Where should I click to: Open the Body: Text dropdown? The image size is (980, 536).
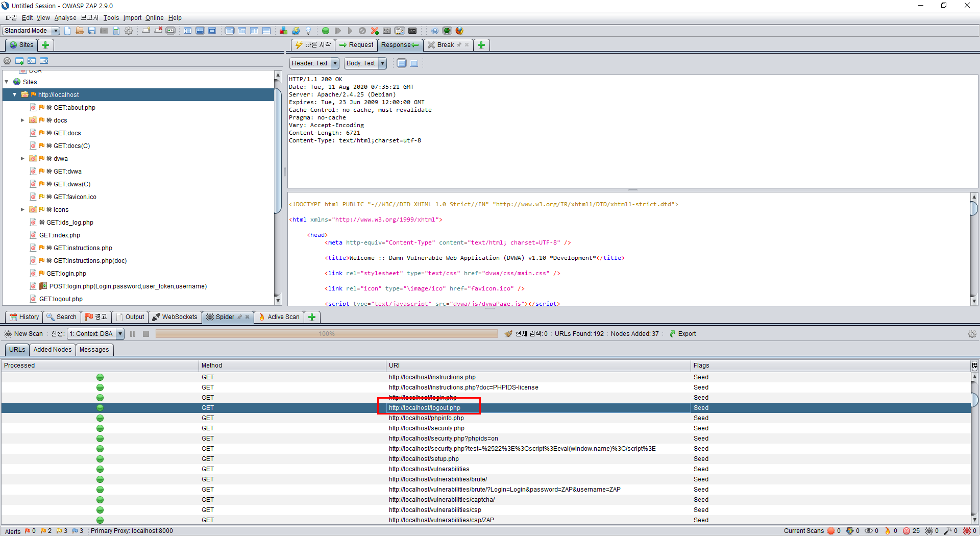[365, 63]
